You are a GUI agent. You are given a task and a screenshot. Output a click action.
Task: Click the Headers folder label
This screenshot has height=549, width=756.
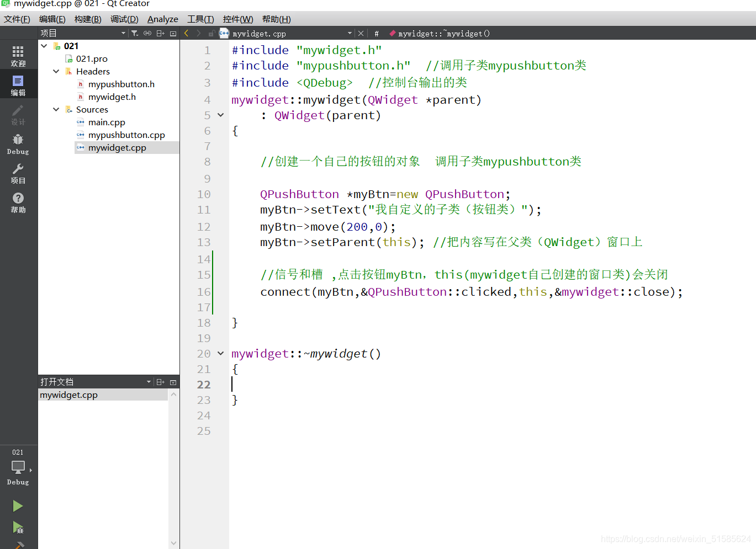[93, 71]
